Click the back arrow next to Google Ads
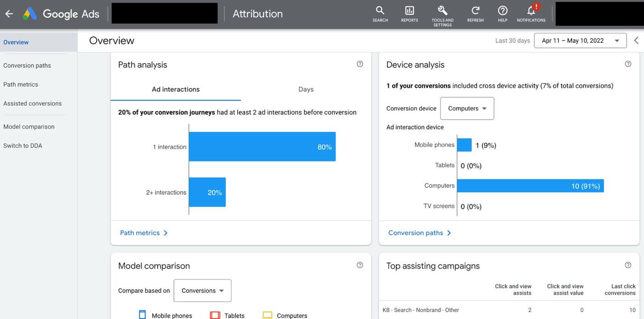Viewport: 644px width, 319px height. point(9,14)
